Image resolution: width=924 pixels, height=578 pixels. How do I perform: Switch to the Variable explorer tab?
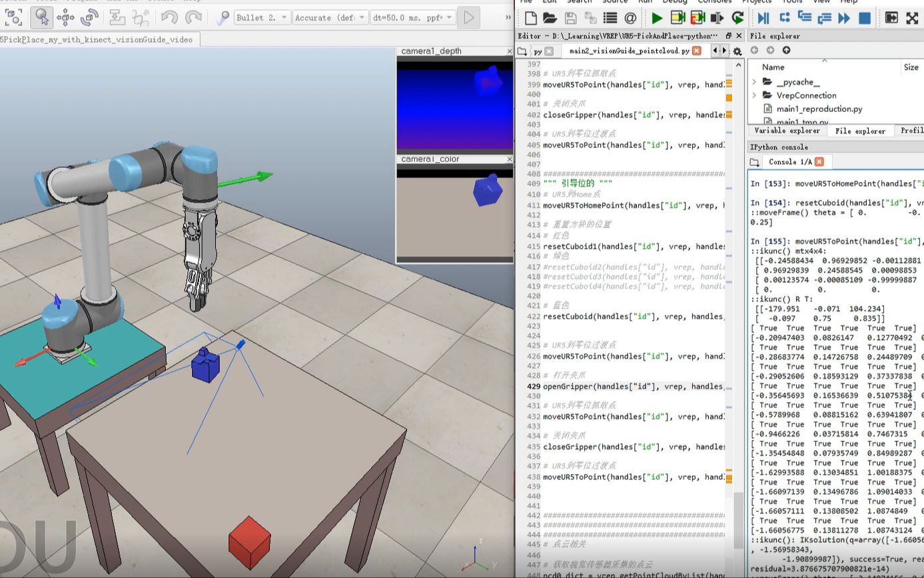(787, 131)
